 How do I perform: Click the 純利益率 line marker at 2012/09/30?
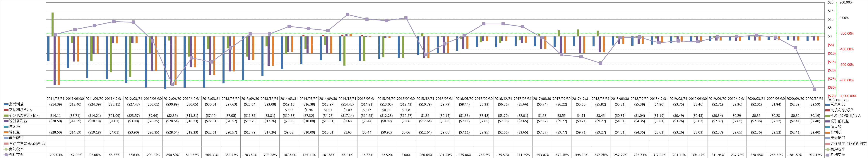point(172,84)
